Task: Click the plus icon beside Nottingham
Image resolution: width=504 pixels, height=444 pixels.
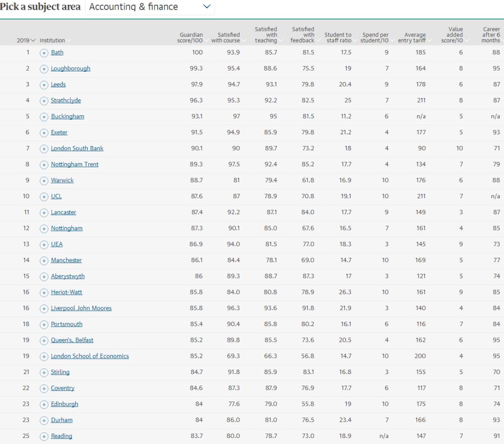Action: (44, 229)
